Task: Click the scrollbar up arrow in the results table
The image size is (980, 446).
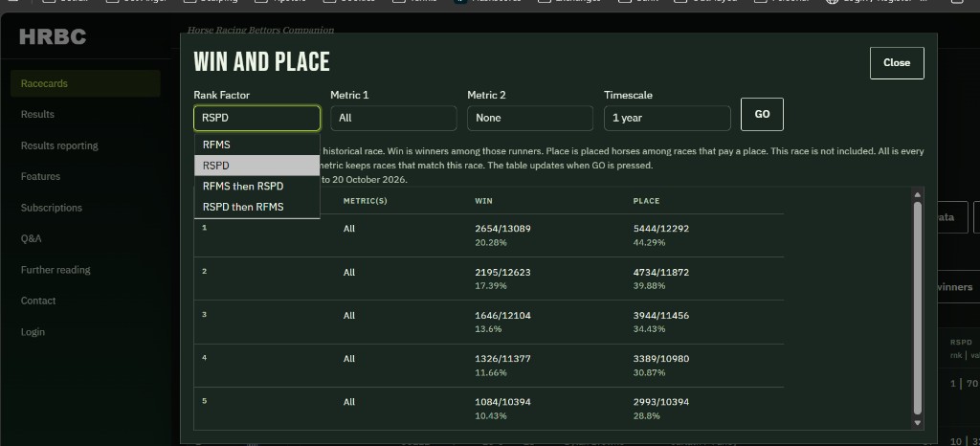Action: pyautogui.click(x=918, y=195)
